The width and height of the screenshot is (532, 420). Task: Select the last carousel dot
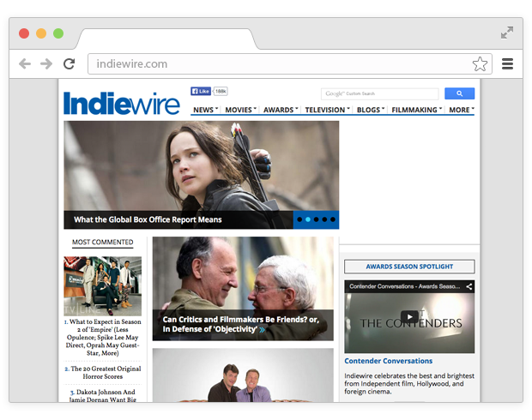[x=332, y=219]
